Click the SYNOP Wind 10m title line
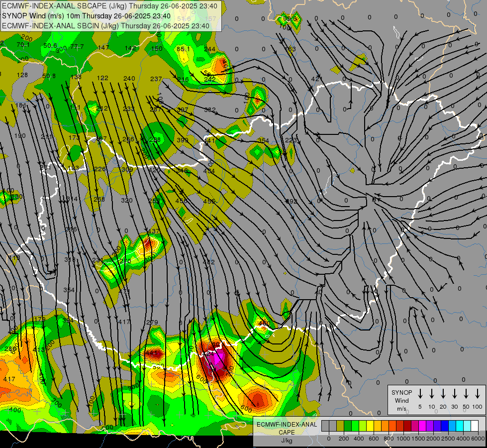This screenshot has height=448, width=487. [87, 16]
